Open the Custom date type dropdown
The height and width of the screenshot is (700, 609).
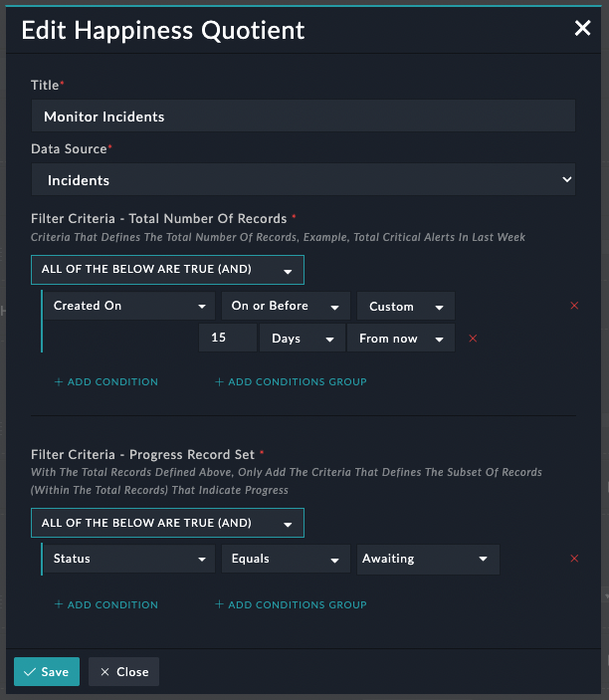click(405, 306)
